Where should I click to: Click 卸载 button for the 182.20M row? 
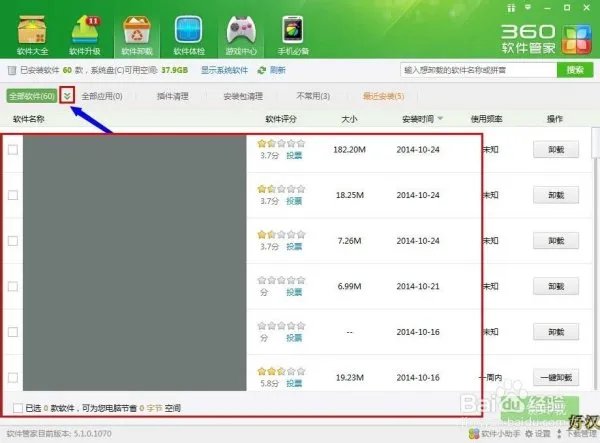(x=556, y=150)
